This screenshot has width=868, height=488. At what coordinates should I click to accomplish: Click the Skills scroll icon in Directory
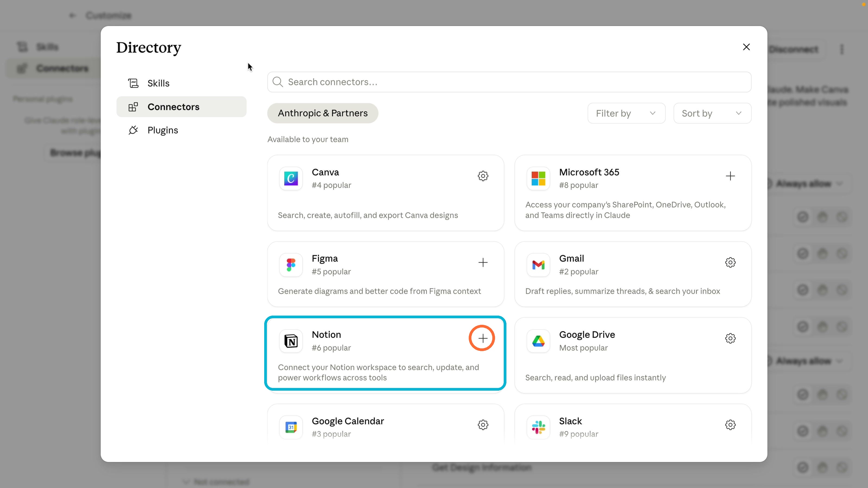133,83
